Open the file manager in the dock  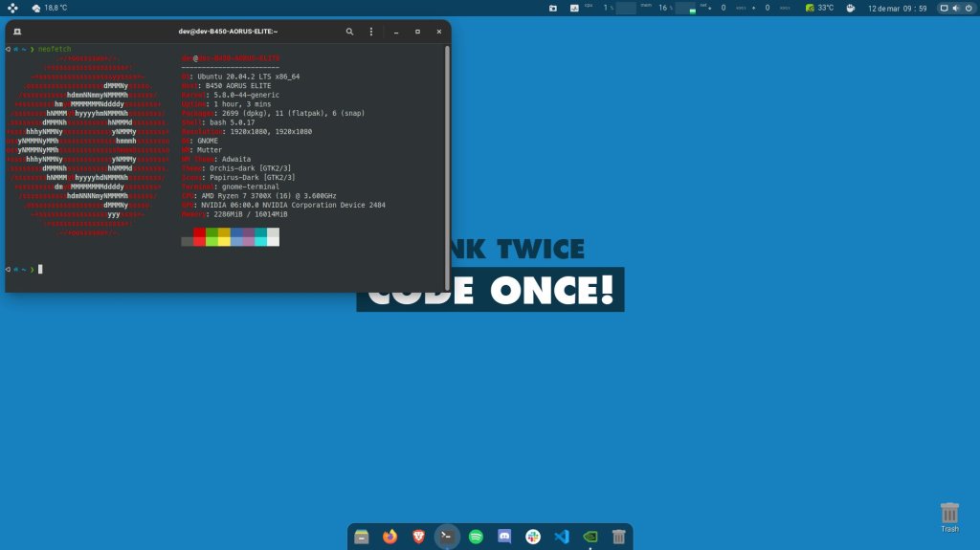362,537
